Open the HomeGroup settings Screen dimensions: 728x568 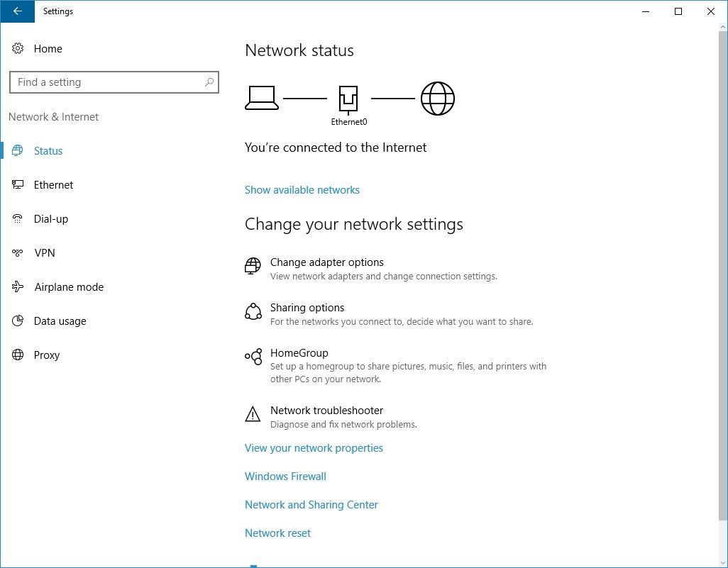click(x=299, y=352)
